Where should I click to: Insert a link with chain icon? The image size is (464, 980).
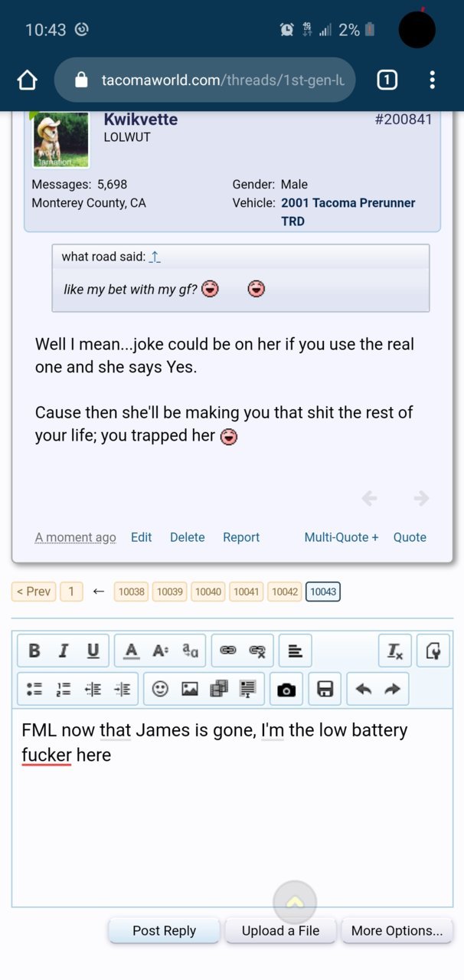click(228, 651)
